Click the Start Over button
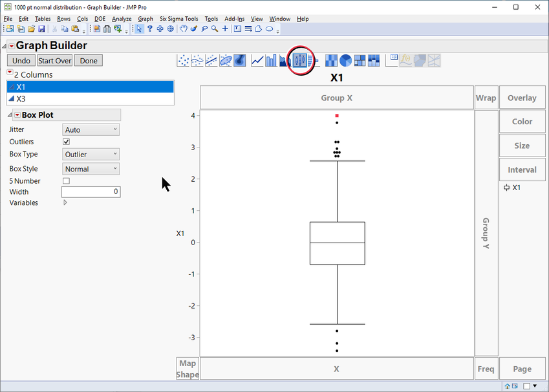This screenshot has height=392, width=549. coord(55,61)
